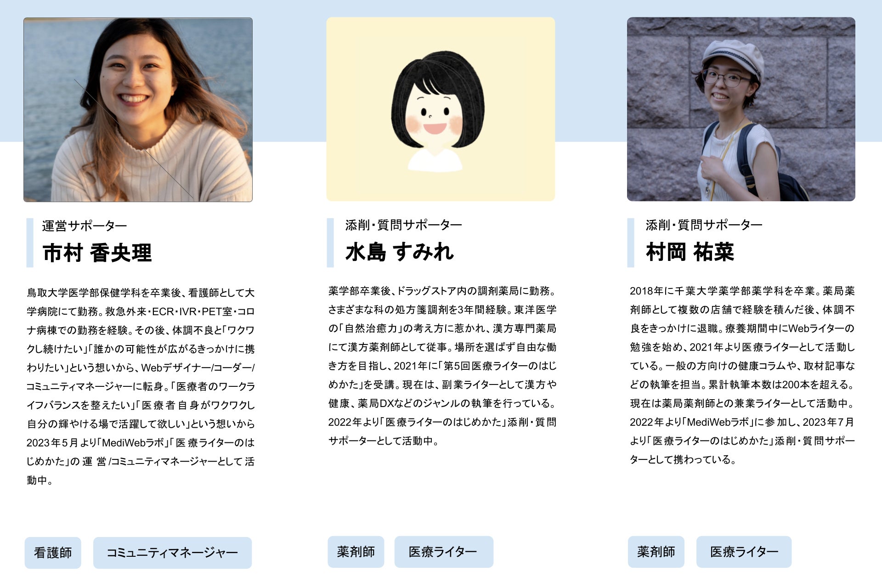Open 村岡 祐菜's profile photo with cap
The image size is (882, 588).
tap(741, 109)
